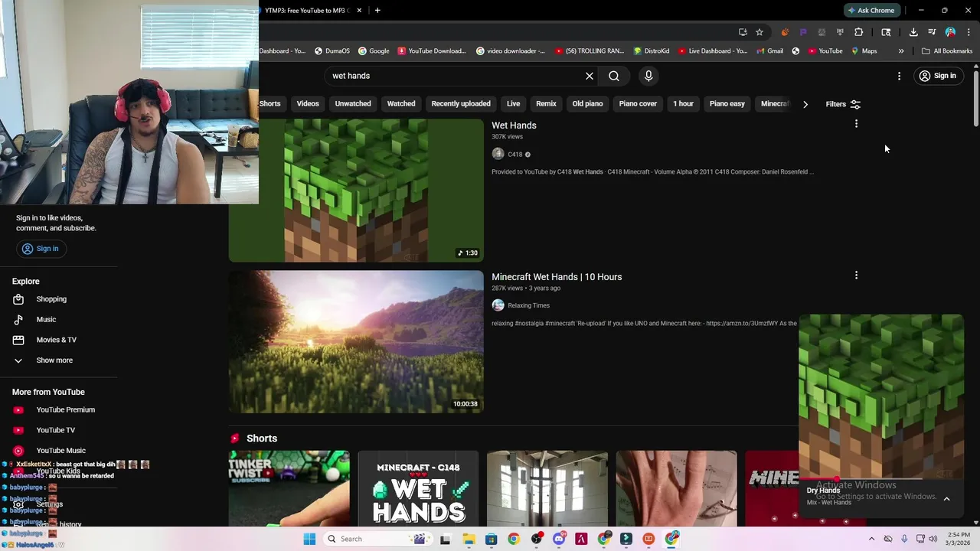Click the search magnifier button

(614, 76)
